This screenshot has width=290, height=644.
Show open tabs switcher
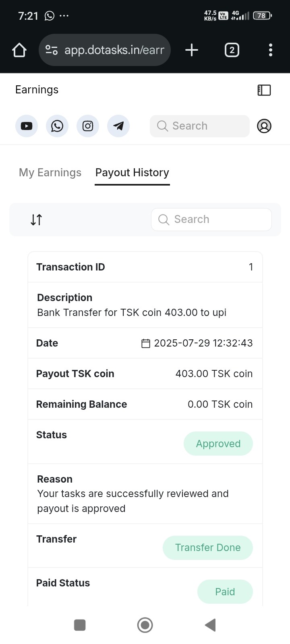(x=232, y=50)
